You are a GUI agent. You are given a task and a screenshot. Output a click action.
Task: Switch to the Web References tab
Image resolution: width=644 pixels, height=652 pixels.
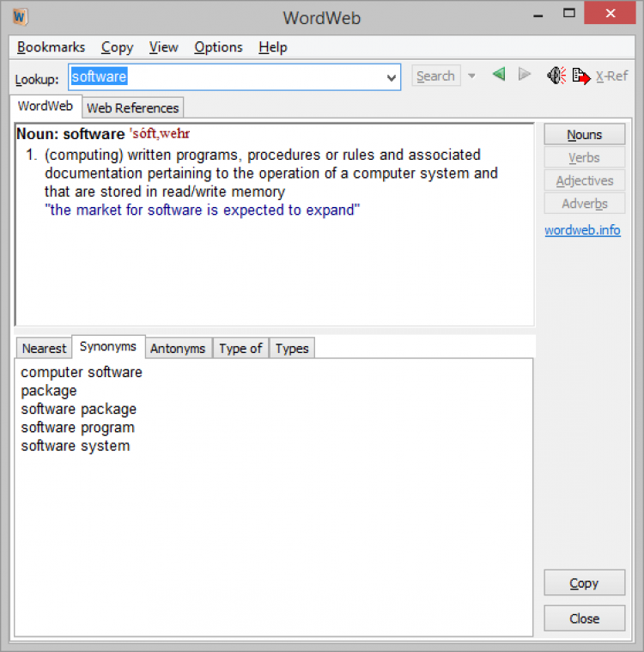point(132,108)
